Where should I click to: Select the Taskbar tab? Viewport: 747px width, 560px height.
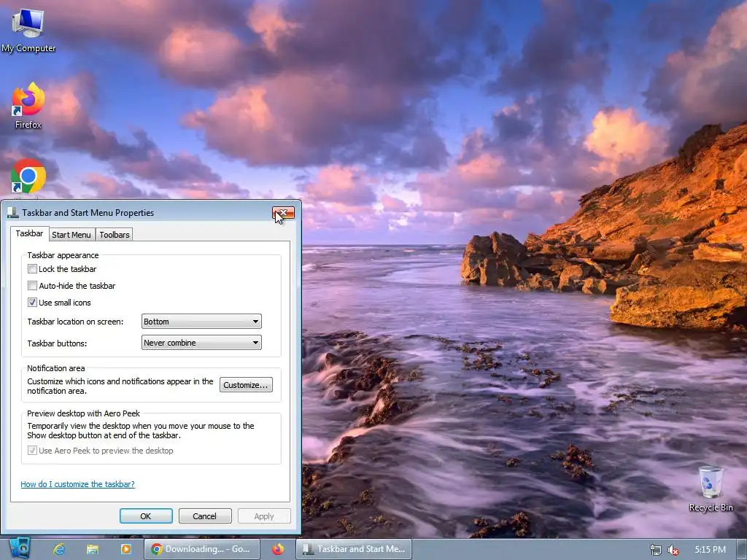[x=29, y=233]
